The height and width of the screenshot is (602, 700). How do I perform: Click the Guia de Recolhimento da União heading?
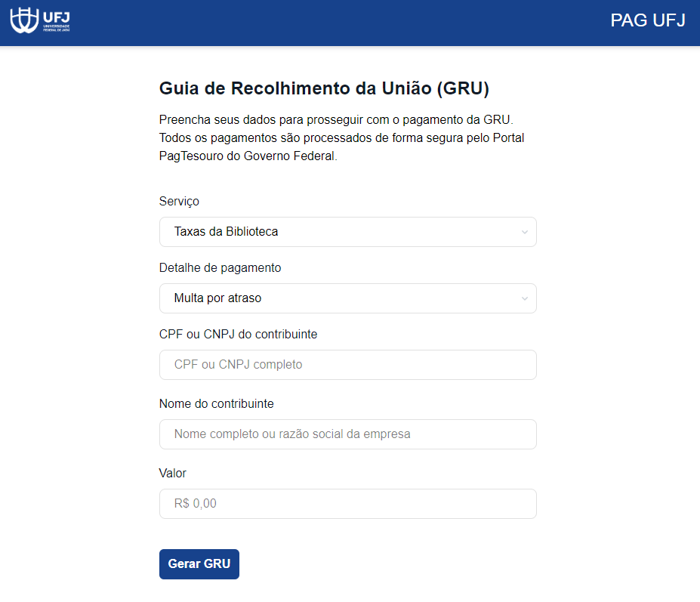[324, 88]
